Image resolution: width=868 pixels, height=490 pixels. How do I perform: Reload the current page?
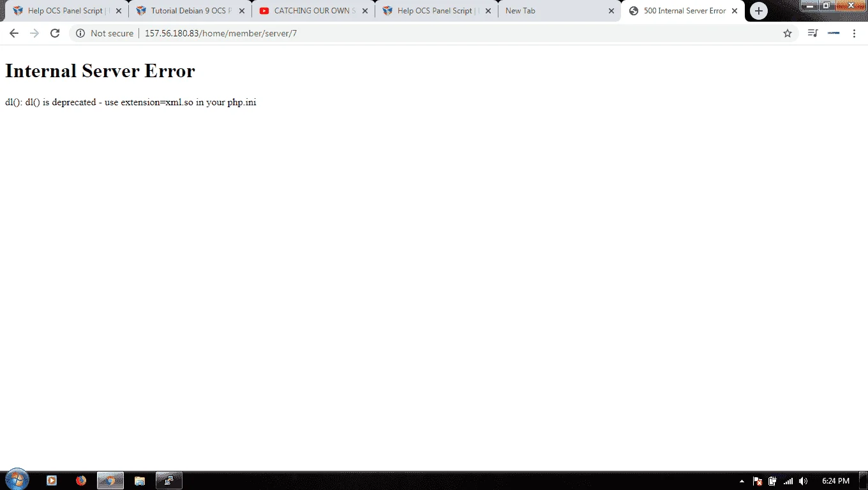(55, 33)
